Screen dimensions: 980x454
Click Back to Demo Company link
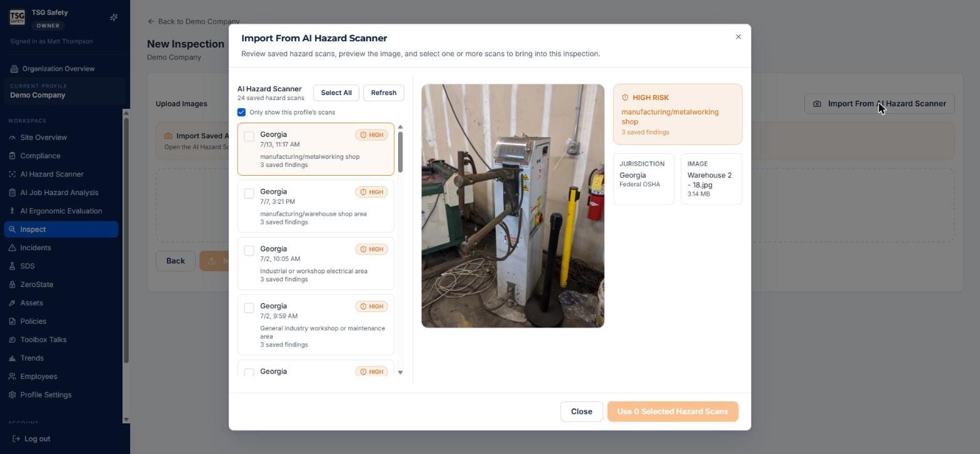click(x=194, y=21)
